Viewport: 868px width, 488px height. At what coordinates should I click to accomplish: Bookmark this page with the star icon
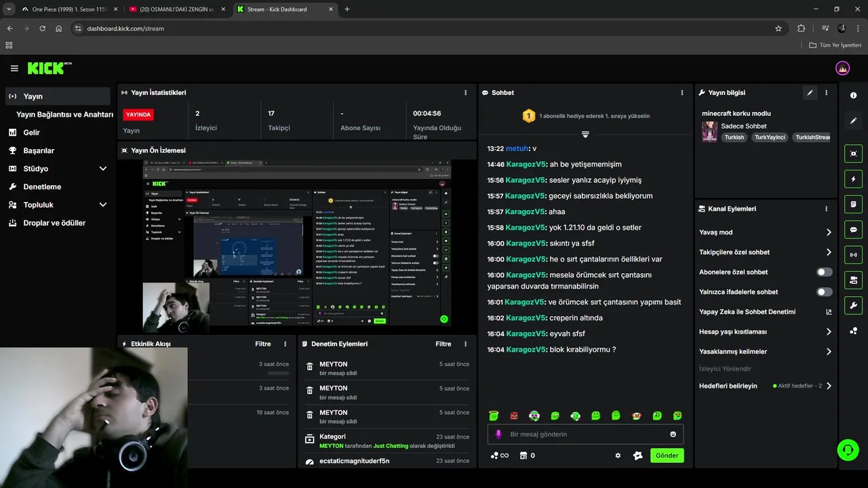tap(778, 28)
